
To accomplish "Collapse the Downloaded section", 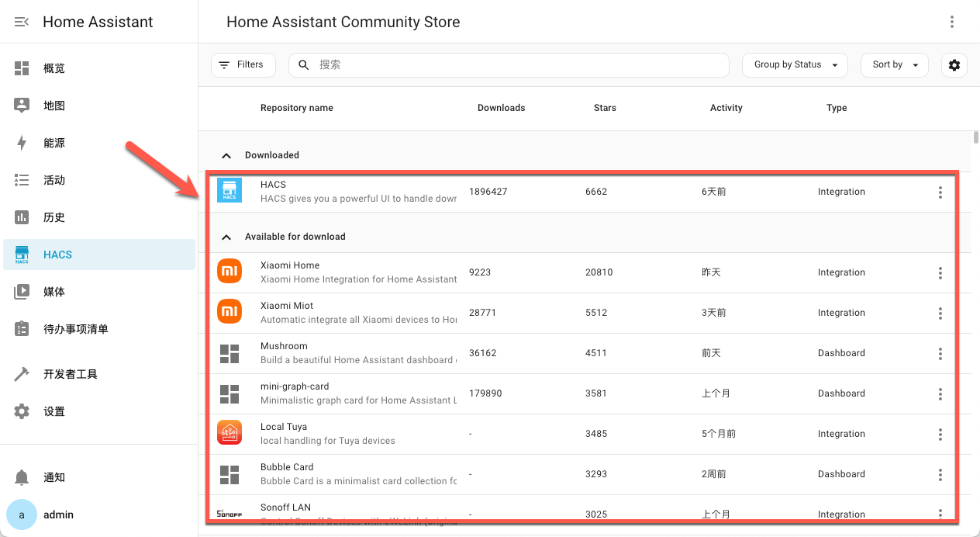I will [226, 155].
